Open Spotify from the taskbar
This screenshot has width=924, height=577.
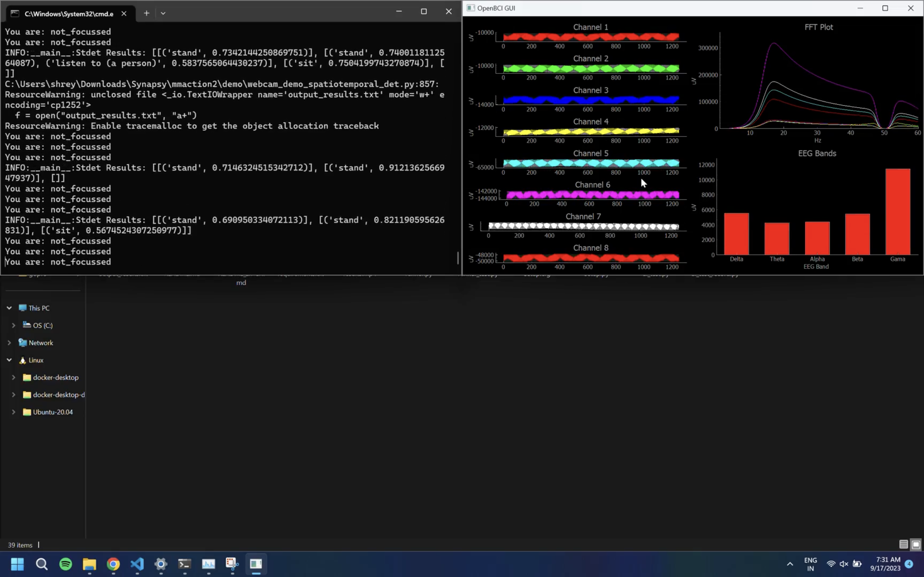(x=66, y=564)
